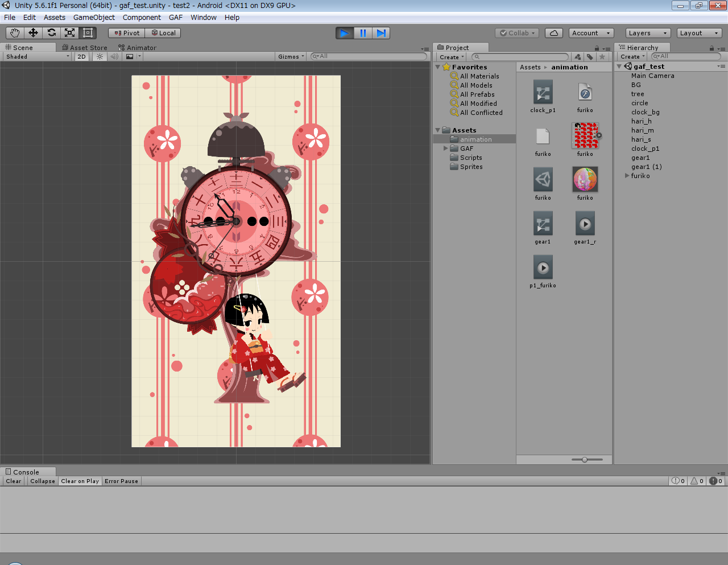728x565 pixels.
Task: Pause the game playback
Action: pyautogui.click(x=363, y=33)
